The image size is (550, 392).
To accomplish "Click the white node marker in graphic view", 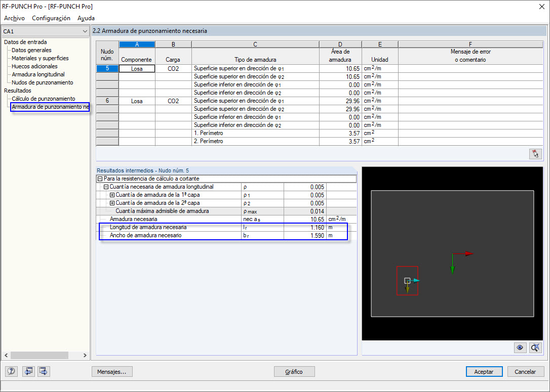I will tap(407, 281).
